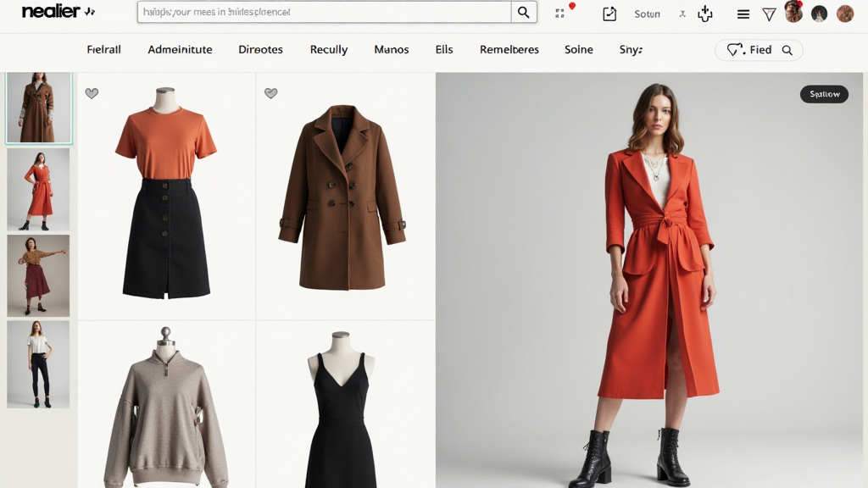Open the first profile avatar with red badge
This screenshot has width=868, height=488.
793,13
